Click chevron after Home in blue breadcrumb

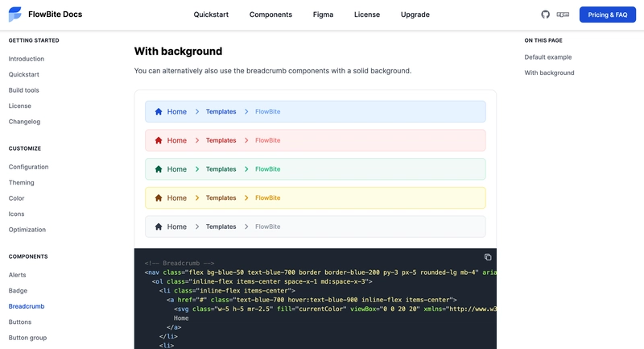click(197, 111)
